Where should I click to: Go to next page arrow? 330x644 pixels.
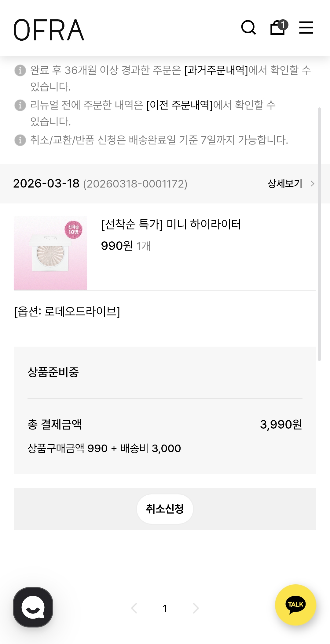[x=196, y=608]
